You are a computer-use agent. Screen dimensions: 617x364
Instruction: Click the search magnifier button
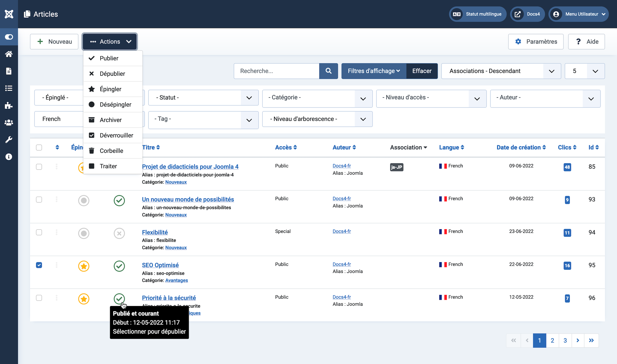328,71
